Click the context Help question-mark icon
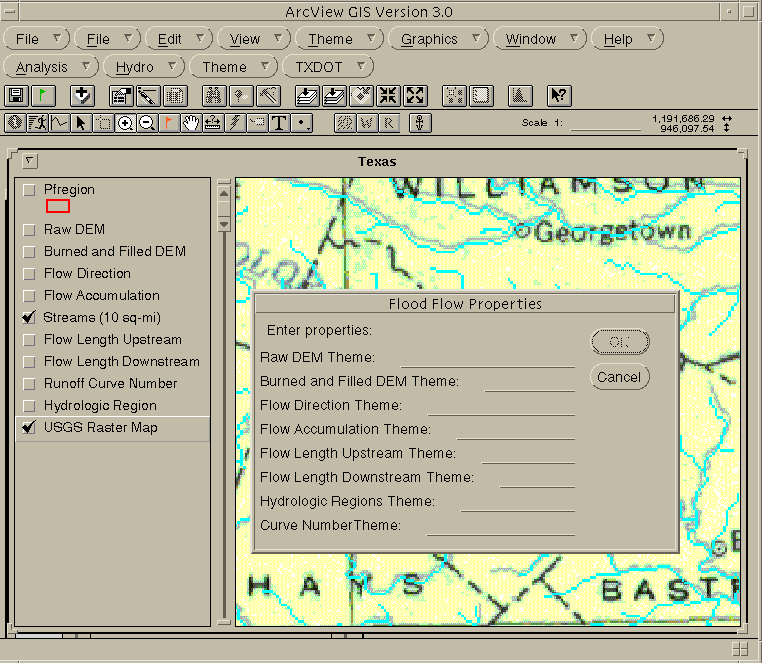 [x=559, y=96]
